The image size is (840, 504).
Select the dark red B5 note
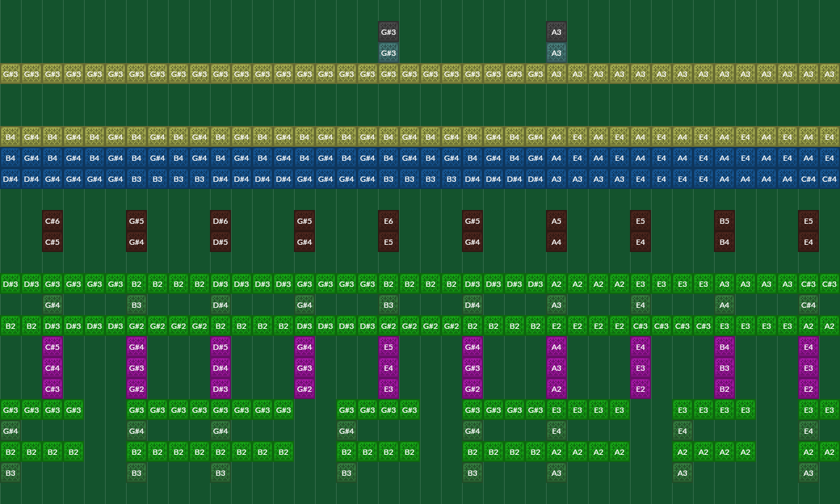pos(724,221)
